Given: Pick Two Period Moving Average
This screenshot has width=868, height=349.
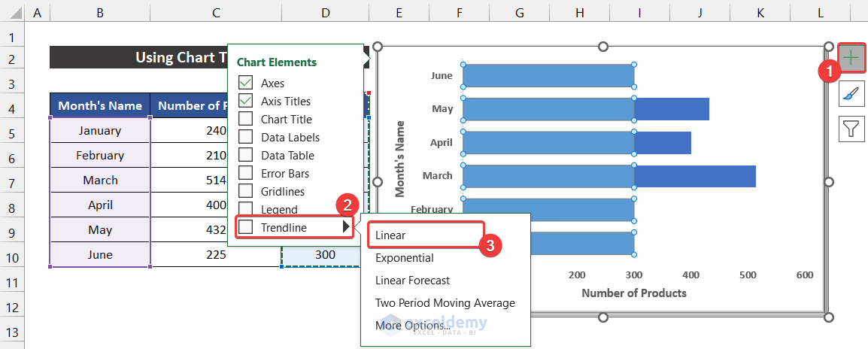Looking at the screenshot, I should tap(445, 303).
